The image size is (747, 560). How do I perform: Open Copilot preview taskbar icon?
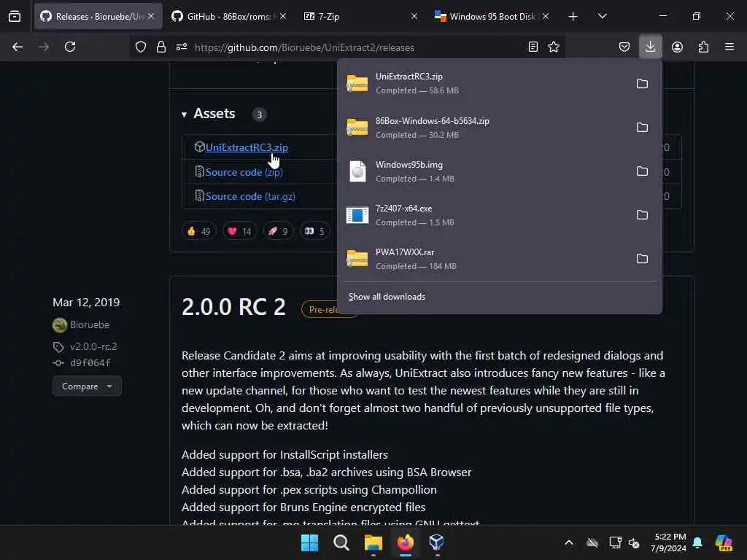coord(724,542)
